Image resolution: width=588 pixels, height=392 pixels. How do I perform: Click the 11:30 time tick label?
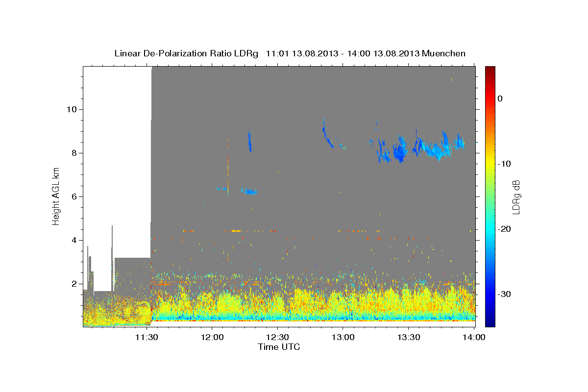(147, 338)
